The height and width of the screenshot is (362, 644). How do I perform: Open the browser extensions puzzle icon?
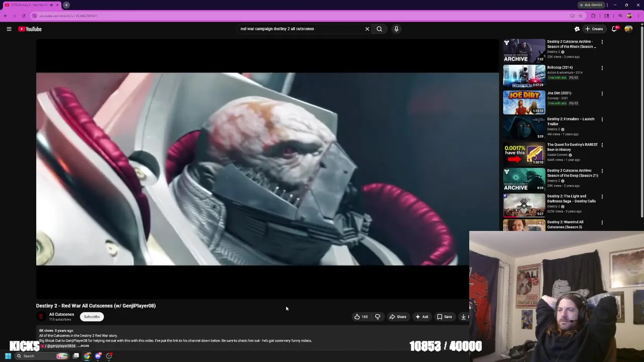coord(593,16)
